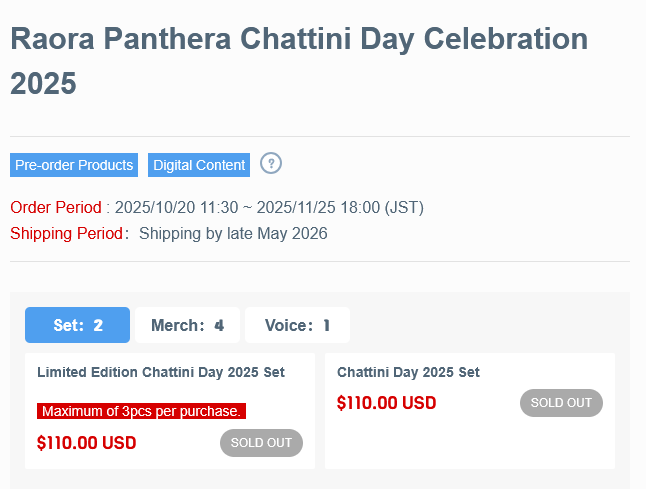Image resolution: width=646 pixels, height=489 pixels.
Task: Select the Pre-order Products tag
Action: click(x=74, y=165)
